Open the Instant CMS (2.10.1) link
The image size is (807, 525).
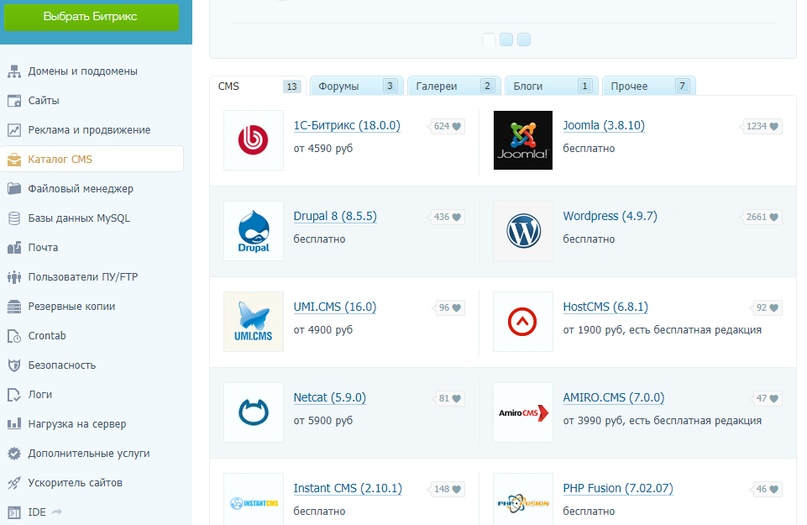[x=347, y=488]
